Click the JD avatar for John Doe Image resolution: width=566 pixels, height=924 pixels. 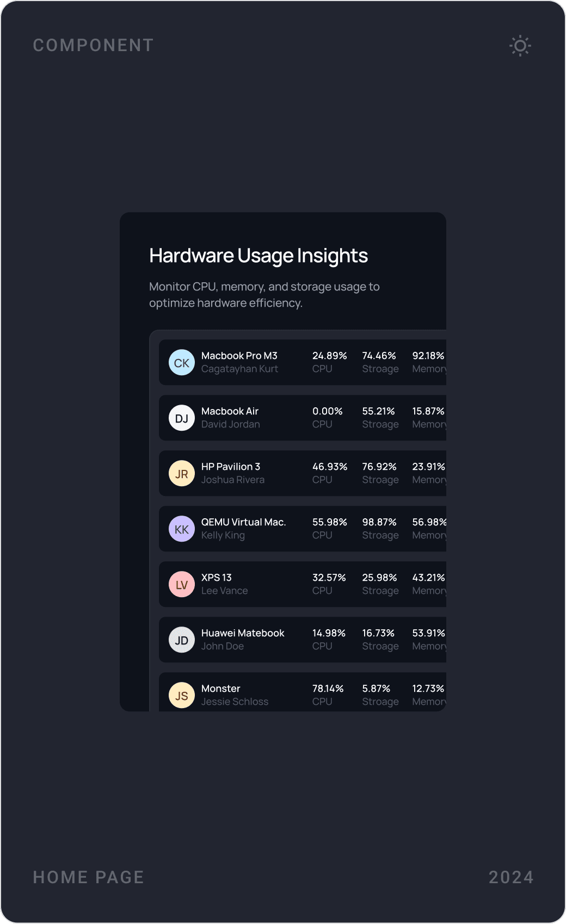coord(181,640)
